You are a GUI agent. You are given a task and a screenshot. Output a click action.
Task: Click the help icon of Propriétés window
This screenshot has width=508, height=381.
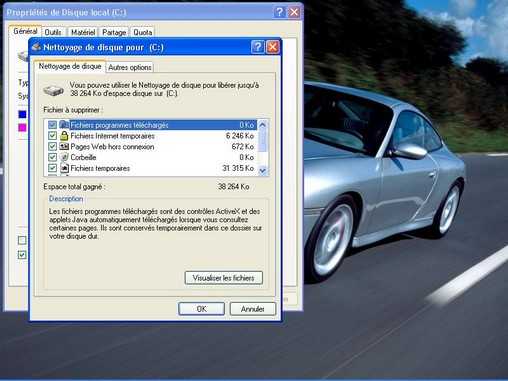coord(279,12)
